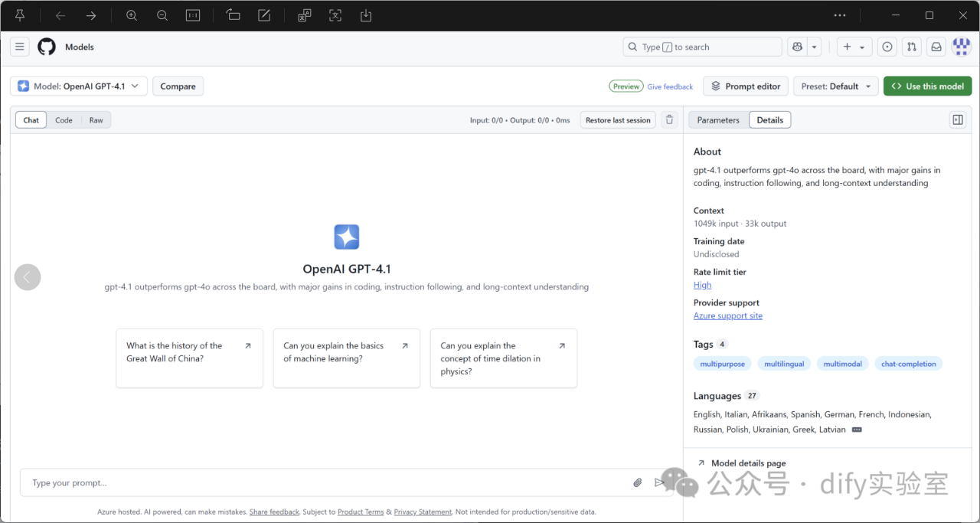Click the Give feedback link
Viewport: 980px width, 523px height.
670,87
